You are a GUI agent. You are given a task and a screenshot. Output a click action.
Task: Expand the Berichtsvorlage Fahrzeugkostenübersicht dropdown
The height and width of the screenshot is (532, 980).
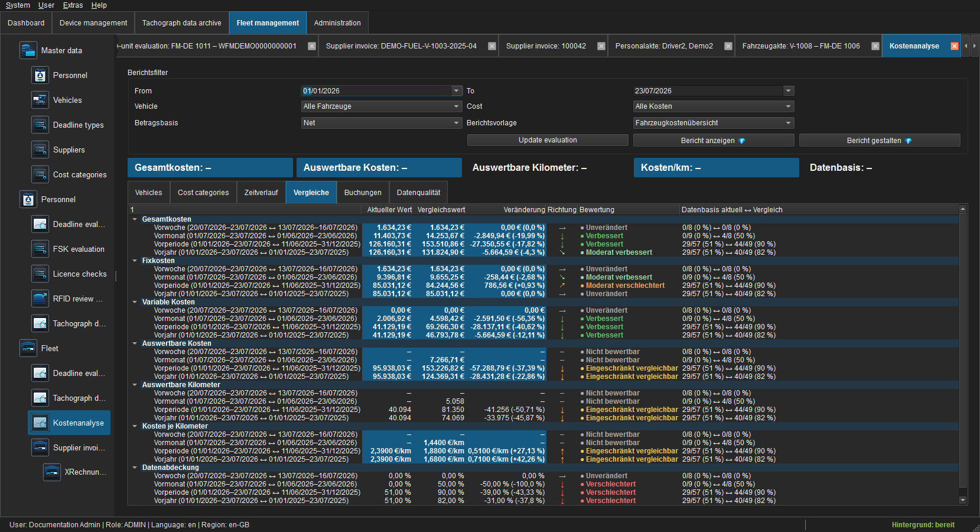click(714, 123)
